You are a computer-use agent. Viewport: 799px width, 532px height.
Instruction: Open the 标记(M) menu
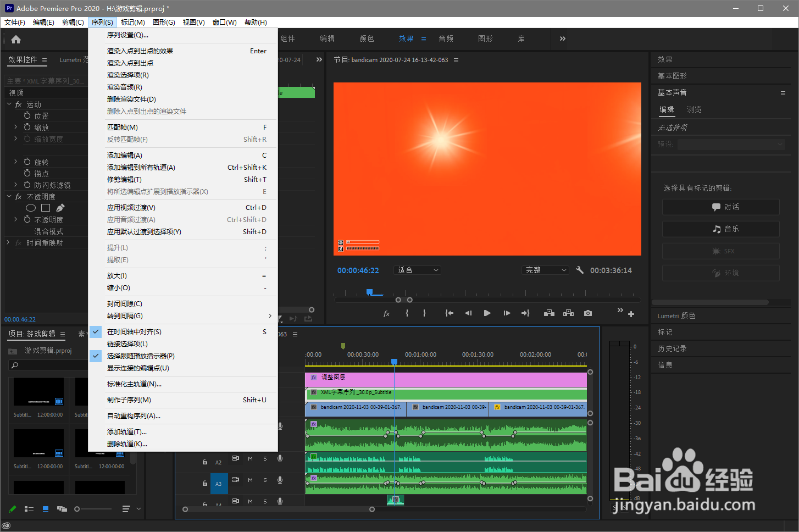132,23
